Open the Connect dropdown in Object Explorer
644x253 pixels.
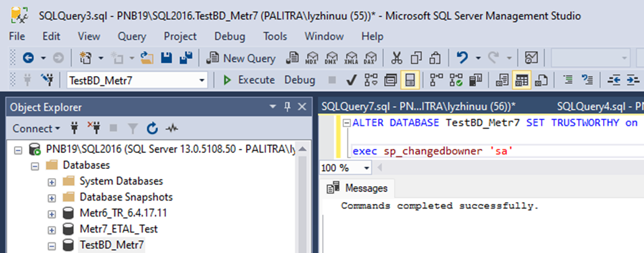pos(36,128)
